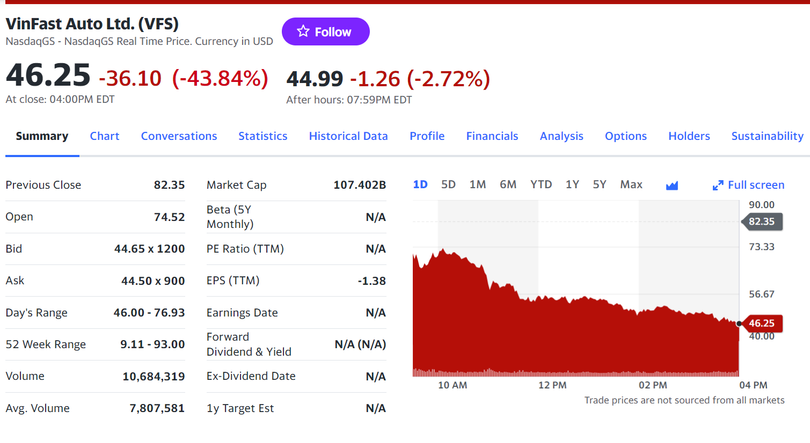Switch to the Holders tab
This screenshot has width=810, height=443.
pos(689,136)
